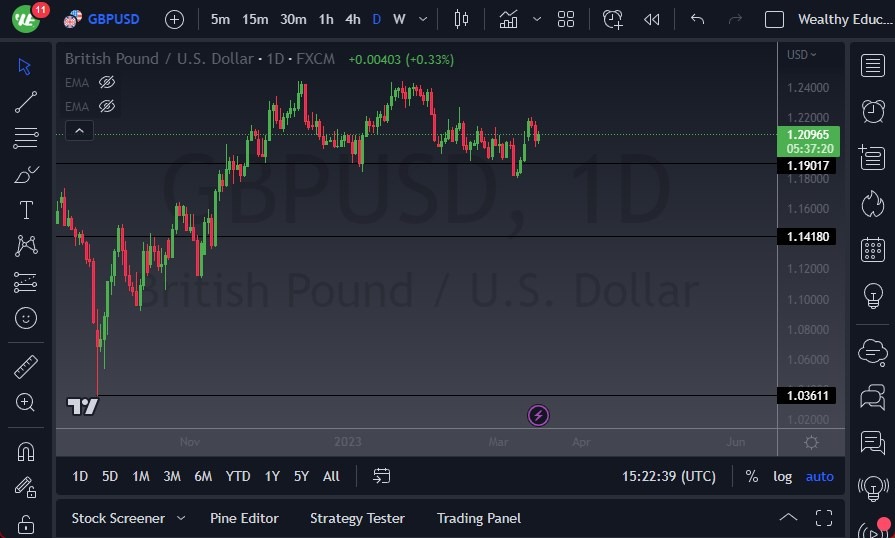Select the text annotation tool
This screenshot has height=538, width=895.
pos(26,210)
